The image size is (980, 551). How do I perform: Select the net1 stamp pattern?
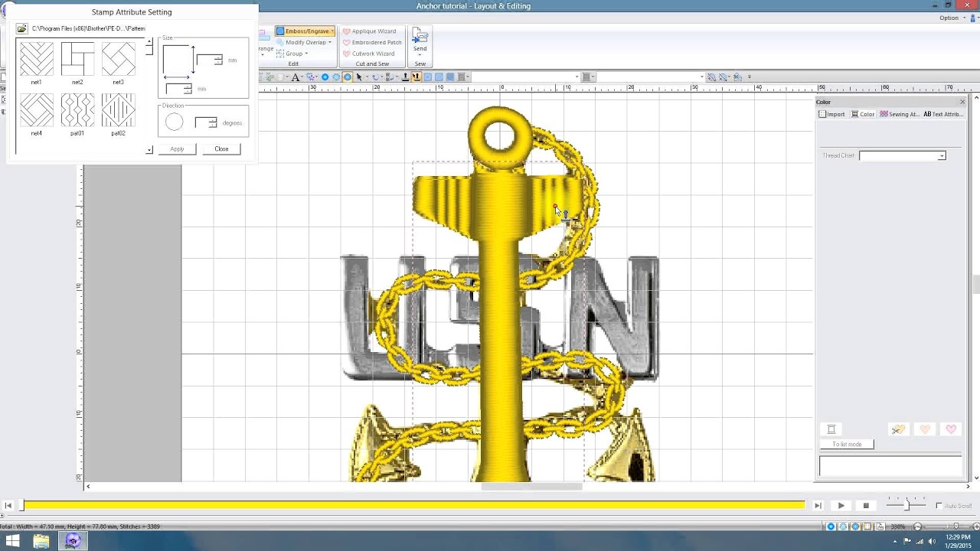(37, 59)
